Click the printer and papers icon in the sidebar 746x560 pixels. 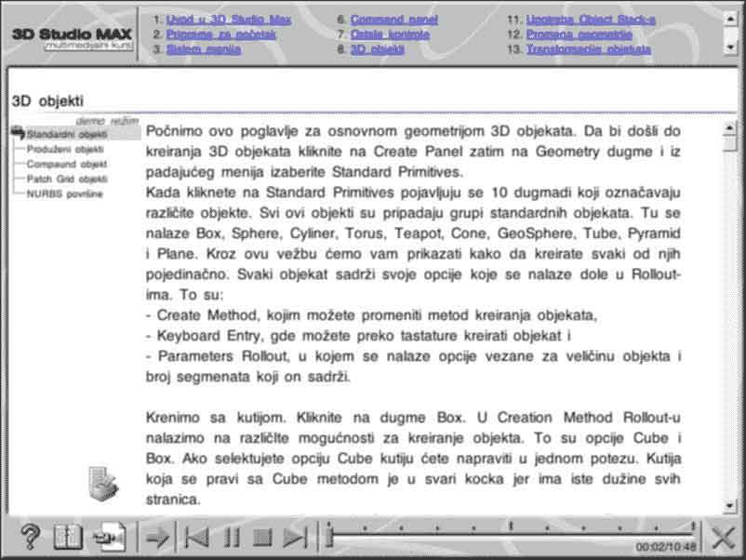[103, 484]
